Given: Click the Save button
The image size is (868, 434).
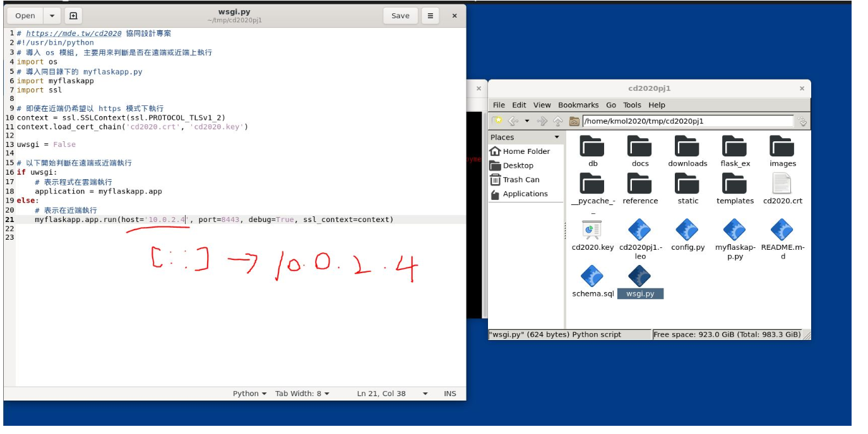Looking at the screenshot, I should pyautogui.click(x=400, y=16).
